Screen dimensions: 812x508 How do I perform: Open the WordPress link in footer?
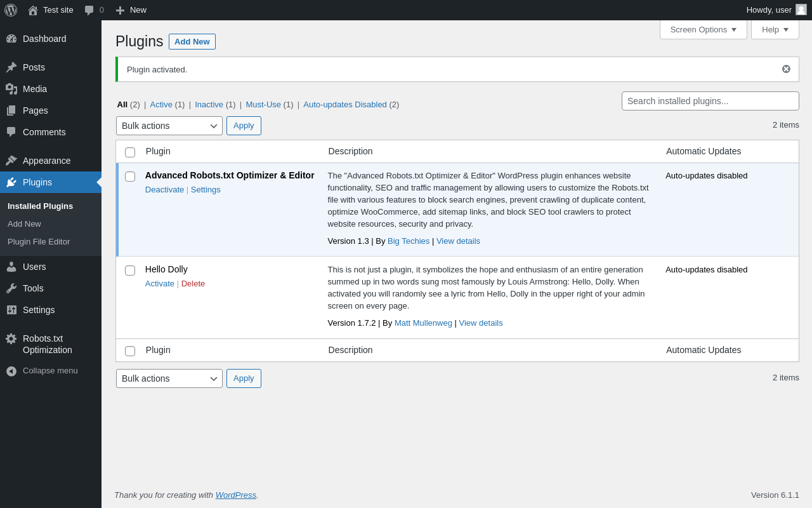pyautogui.click(x=236, y=495)
